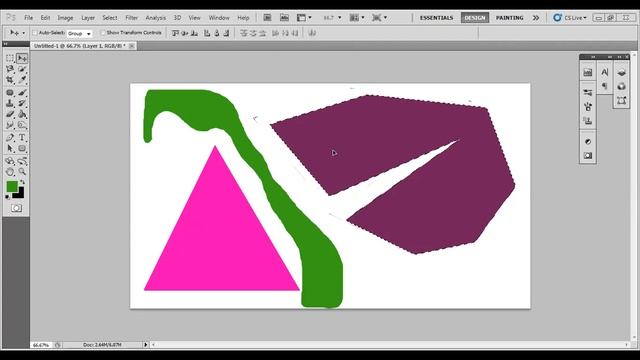Select the Move tool in toolbox
Viewport: 640px width, 360px height.
tap(22, 58)
